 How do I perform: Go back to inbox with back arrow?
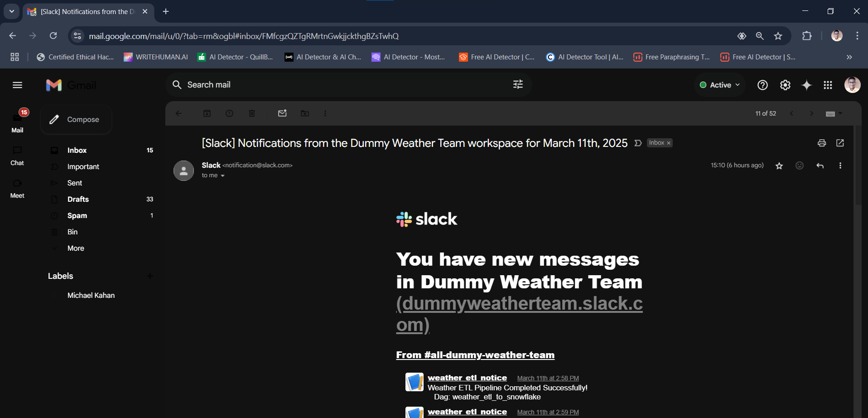[x=178, y=113]
